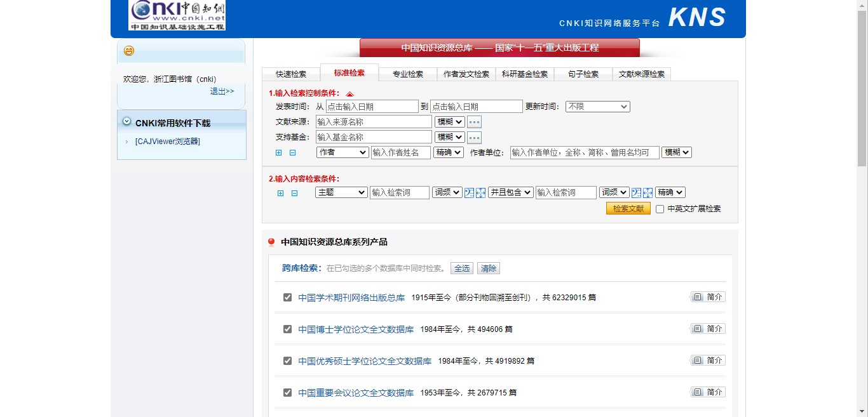Open the 中国优秀硕士学位论文全文数据库 link
Image resolution: width=868 pixels, height=417 pixels.
coord(365,361)
